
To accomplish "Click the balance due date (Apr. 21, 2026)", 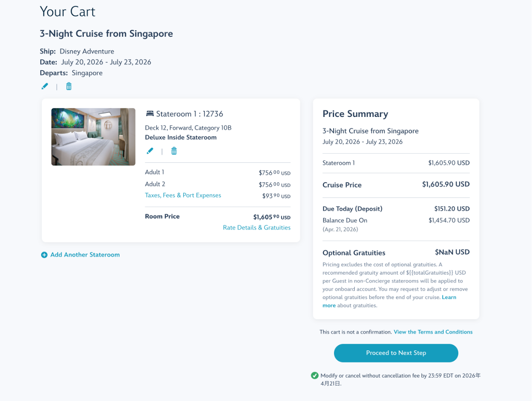I will pos(341,230).
